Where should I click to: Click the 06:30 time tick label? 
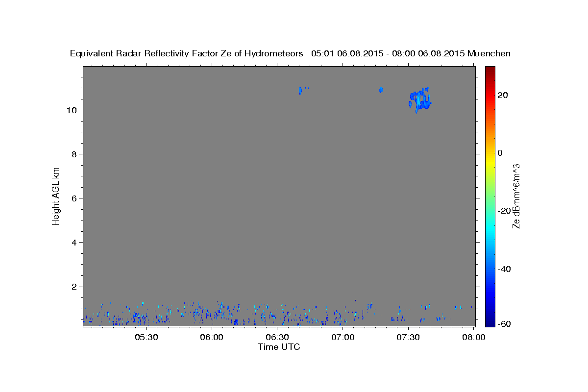(277, 338)
